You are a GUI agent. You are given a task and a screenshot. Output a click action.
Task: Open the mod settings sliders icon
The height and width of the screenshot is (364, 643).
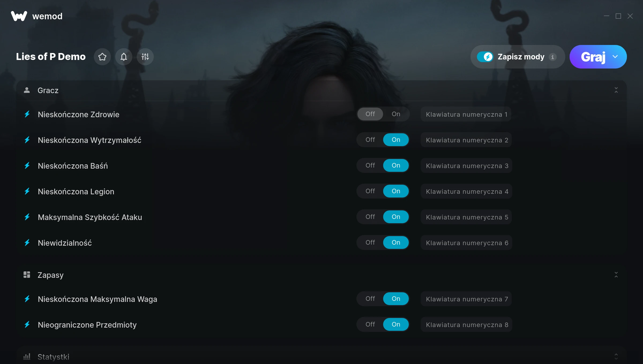(145, 57)
